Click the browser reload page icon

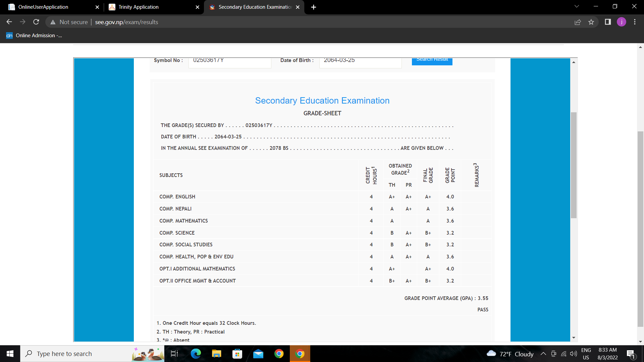pyautogui.click(x=36, y=22)
